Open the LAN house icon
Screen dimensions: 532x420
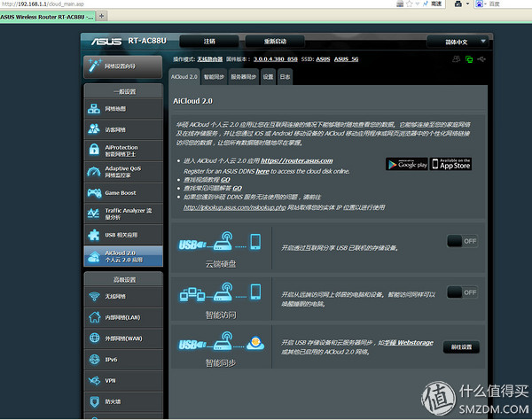coord(94,317)
